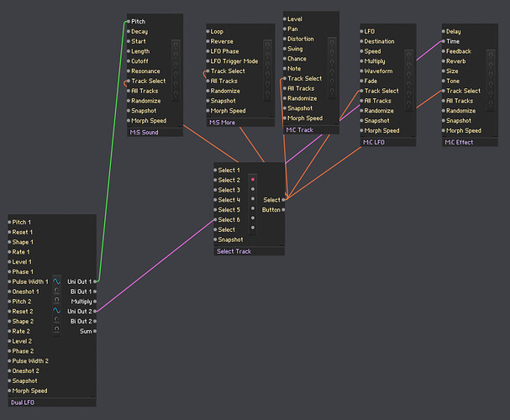This screenshot has height=420, width=510.
Task: Click the small knob beside Oneshot 1 in Dual LFO
Action: [x=56, y=291]
